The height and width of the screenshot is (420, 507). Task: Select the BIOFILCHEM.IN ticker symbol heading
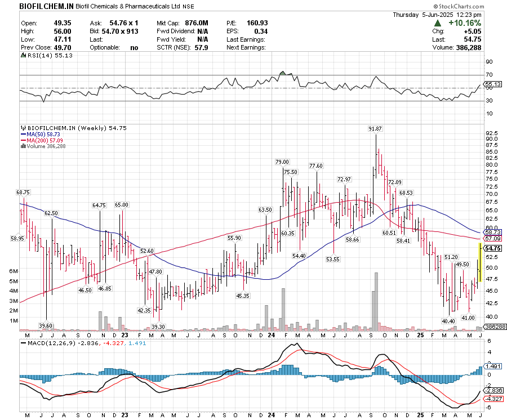[x=47, y=6]
